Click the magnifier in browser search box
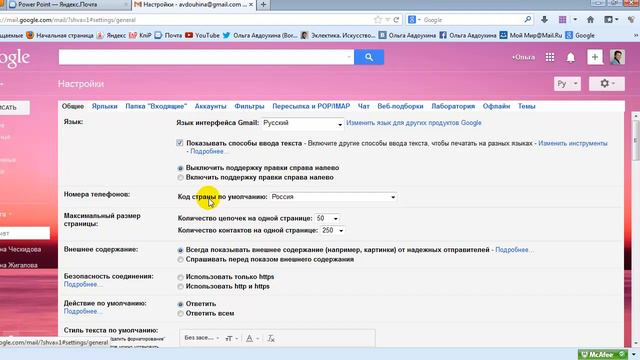 click(x=527, y=20)
